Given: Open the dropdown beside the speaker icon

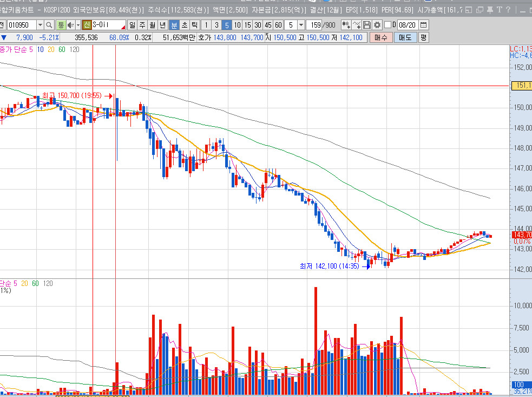Looking at the screenshot, I should click(78, 25).
